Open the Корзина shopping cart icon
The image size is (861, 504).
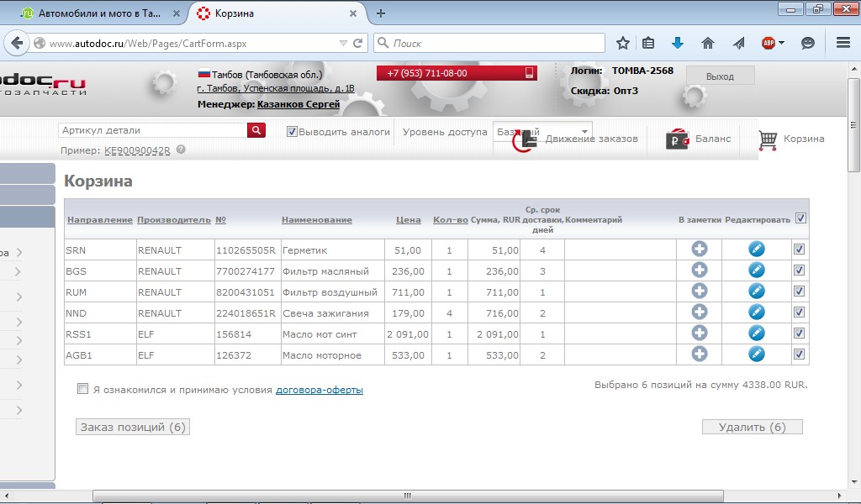click(768, 139)
